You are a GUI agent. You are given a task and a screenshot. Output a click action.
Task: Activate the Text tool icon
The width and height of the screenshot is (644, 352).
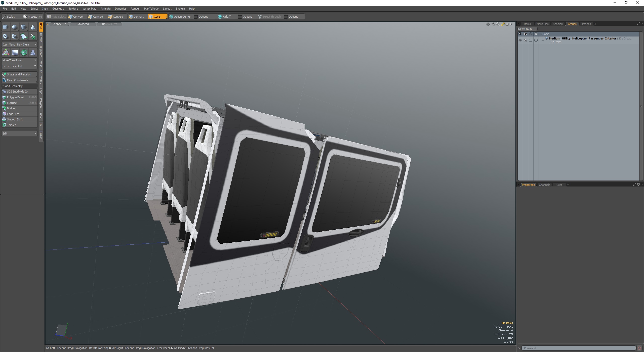coord(33,36)
